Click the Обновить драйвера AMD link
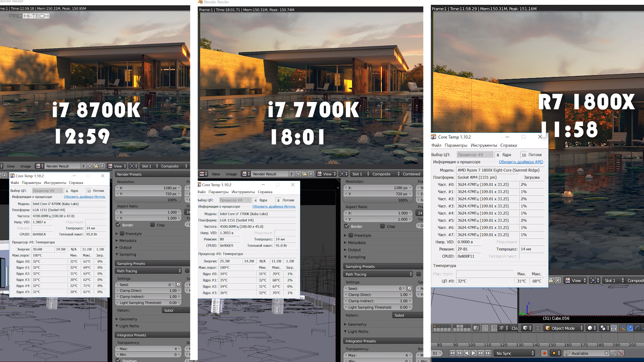Image resolution: width=644 pixels, height=362 pixels. click(x=521, y=162)
